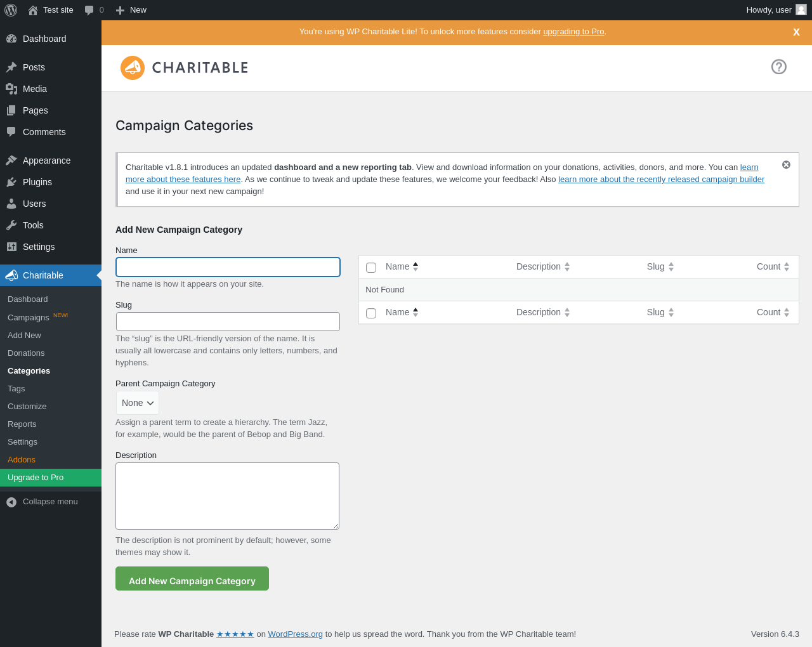
Task: Follow the upgrading to Pro link
Action: (573, 32)
